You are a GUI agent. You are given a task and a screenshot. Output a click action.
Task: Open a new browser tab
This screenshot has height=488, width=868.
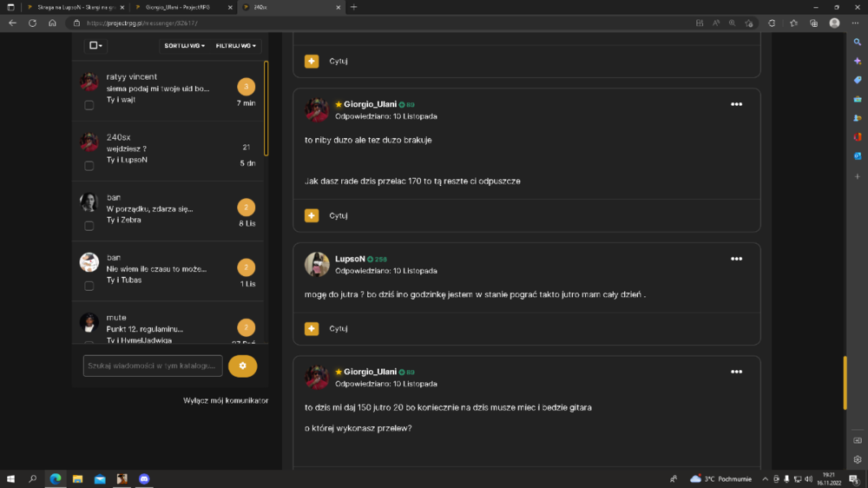click(354, 7)
